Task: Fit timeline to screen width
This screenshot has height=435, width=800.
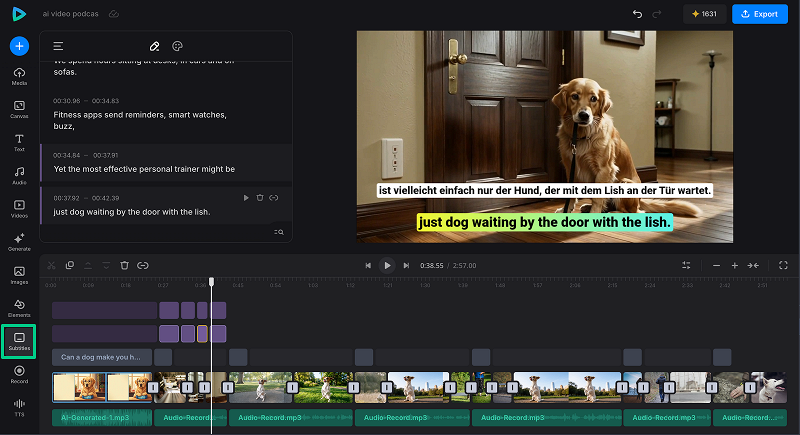Action: 753,265
